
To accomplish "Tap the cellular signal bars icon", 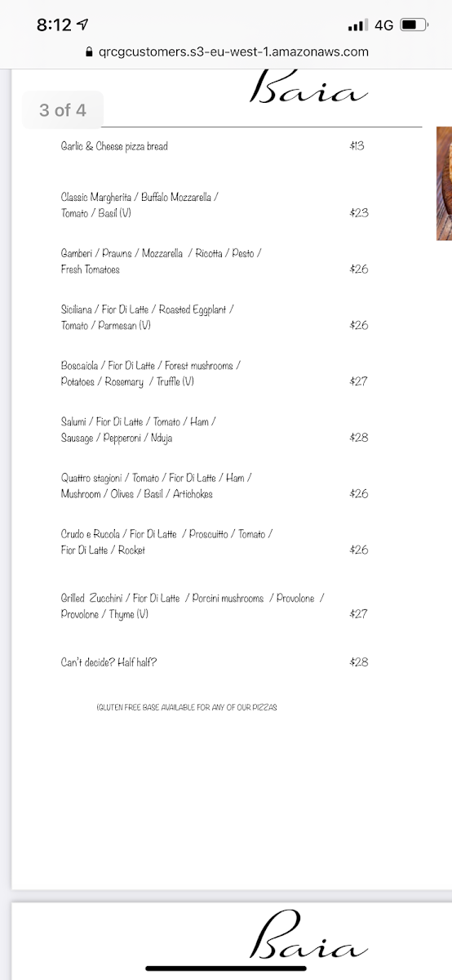I will point(357,26).
